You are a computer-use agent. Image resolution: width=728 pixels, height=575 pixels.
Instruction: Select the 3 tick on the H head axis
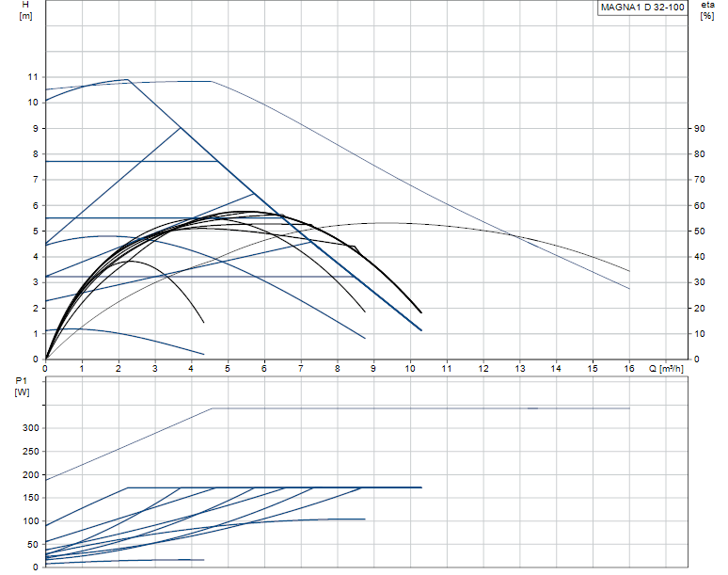coord(36,282)
